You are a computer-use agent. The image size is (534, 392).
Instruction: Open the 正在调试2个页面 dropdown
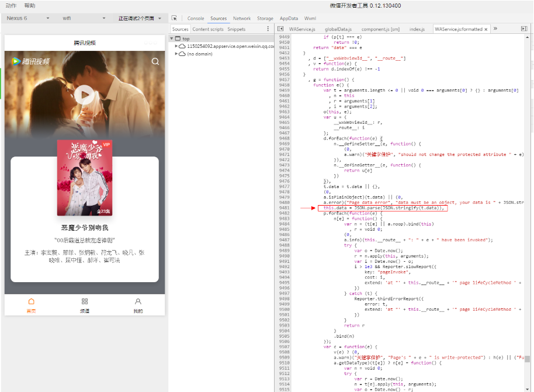point(140,18)
